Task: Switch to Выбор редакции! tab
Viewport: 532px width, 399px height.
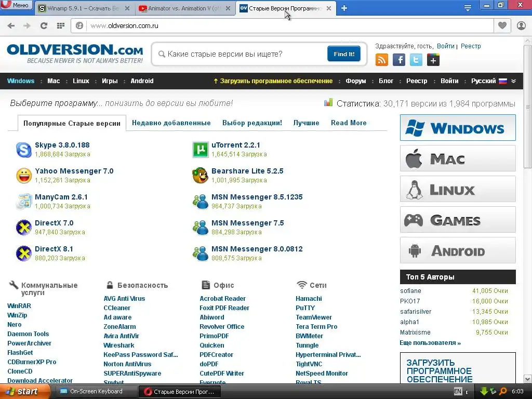Action: click(x=252, y=123)
